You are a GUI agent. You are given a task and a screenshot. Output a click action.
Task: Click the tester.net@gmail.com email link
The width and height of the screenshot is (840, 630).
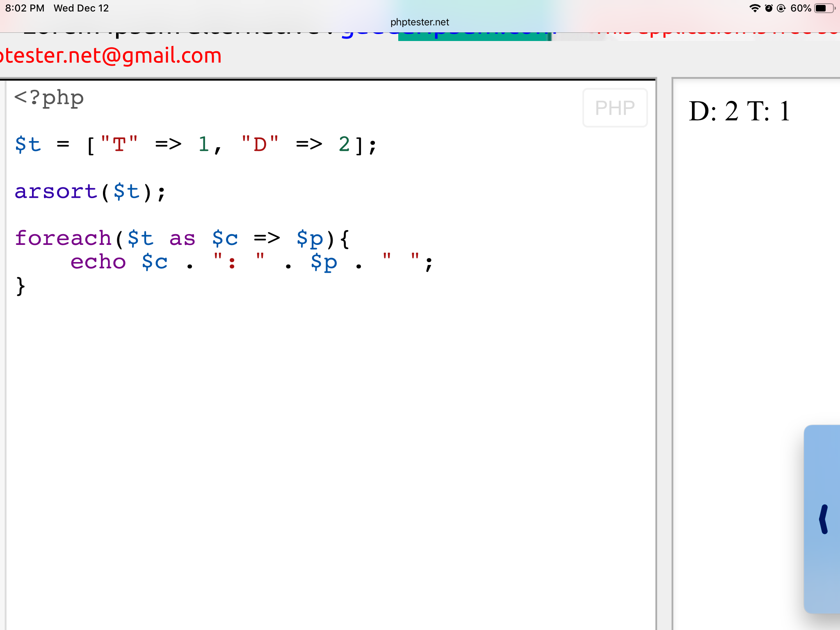pyautogui.click(x=111, y=55)
